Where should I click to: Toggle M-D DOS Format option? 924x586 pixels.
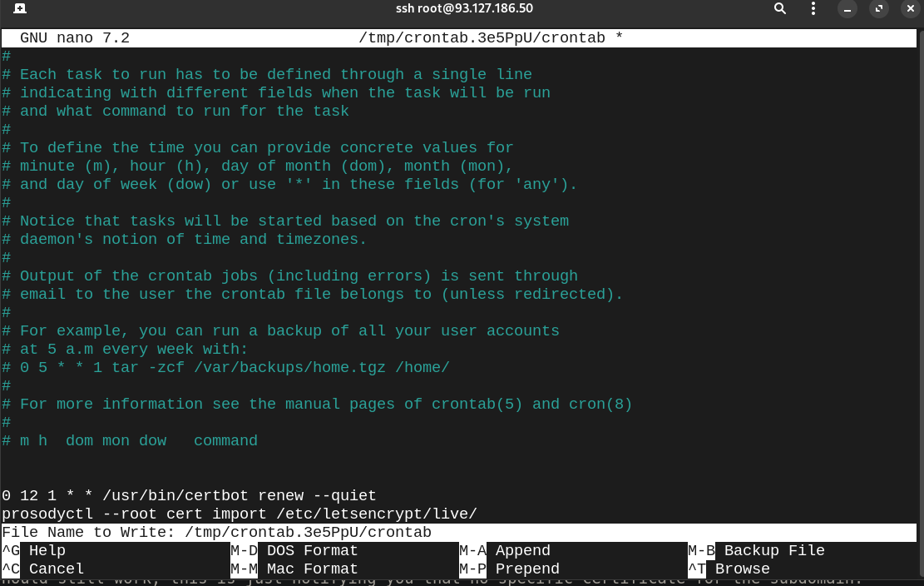coord(294,551)
